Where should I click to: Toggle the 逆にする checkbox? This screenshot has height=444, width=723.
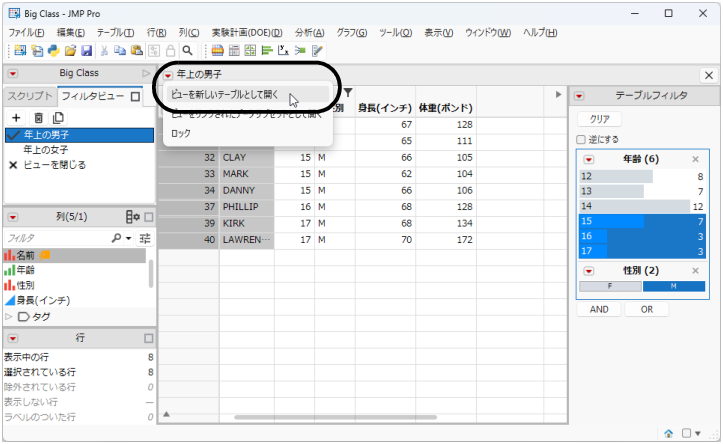(x=581, y=139)
